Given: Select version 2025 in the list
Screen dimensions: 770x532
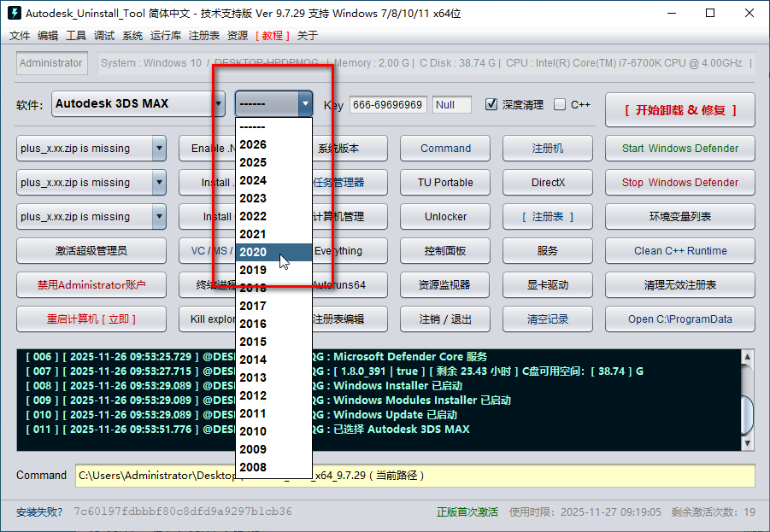Looking at the screenshot, I should tap(273, 162).
